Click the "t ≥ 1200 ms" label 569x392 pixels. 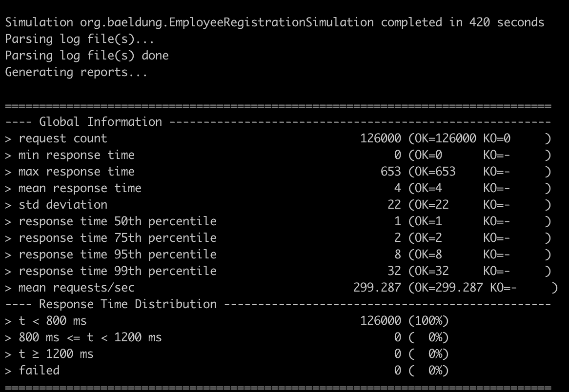(56, 354)
